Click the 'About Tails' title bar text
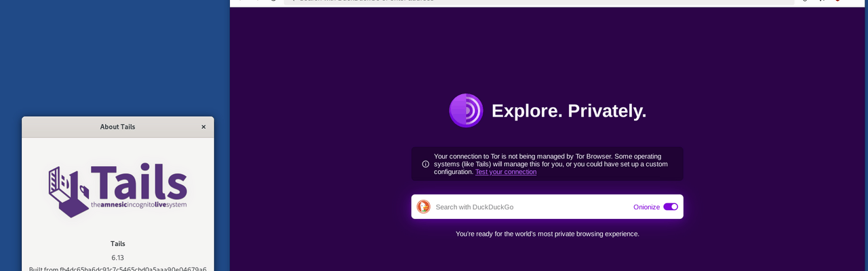 pos(118,127)
